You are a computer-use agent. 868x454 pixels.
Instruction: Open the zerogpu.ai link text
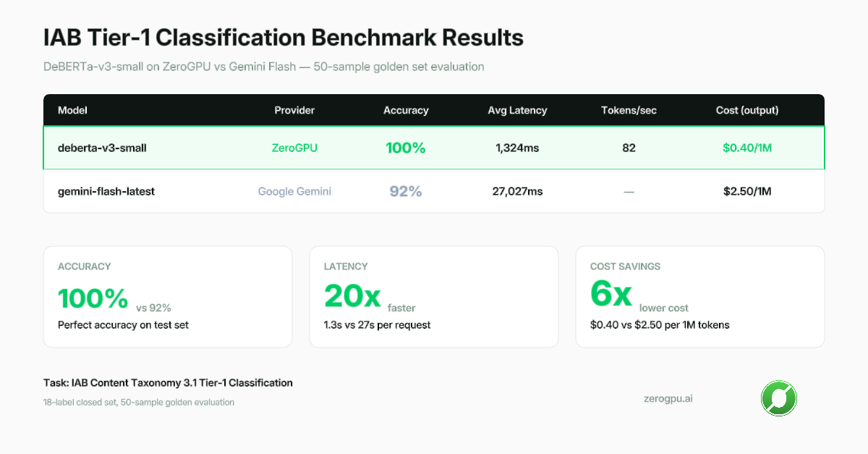click(x=668, y=398)
